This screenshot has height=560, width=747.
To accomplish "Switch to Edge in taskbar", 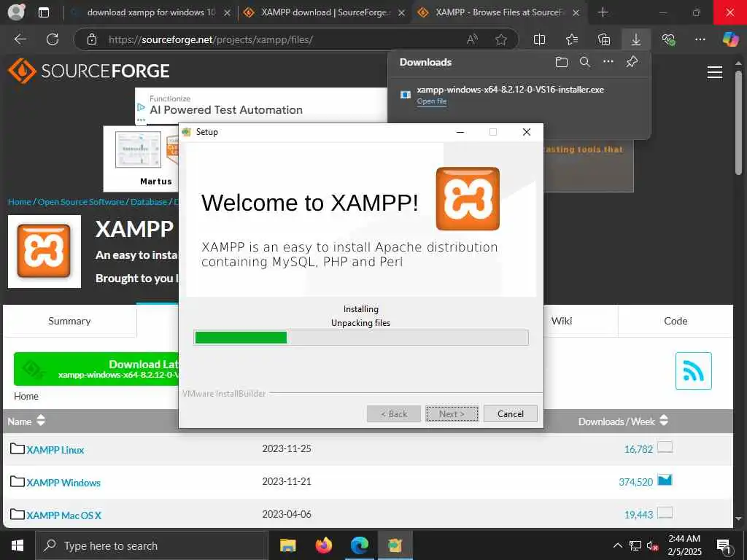I will click(360, 545).
